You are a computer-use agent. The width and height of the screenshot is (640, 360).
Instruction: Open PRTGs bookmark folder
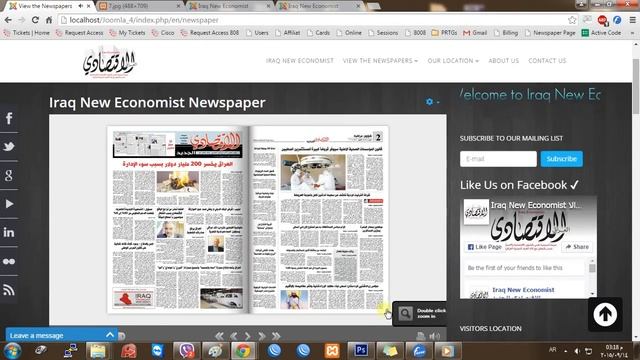point(444,33)
